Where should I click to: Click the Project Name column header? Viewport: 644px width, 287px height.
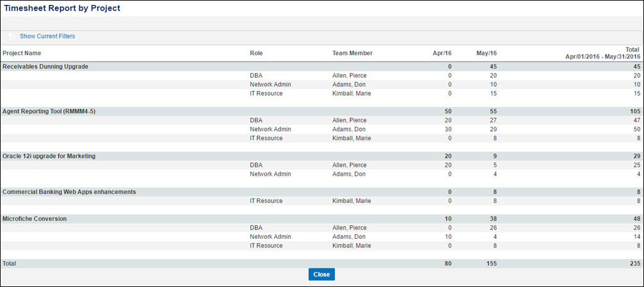(22, 53)
